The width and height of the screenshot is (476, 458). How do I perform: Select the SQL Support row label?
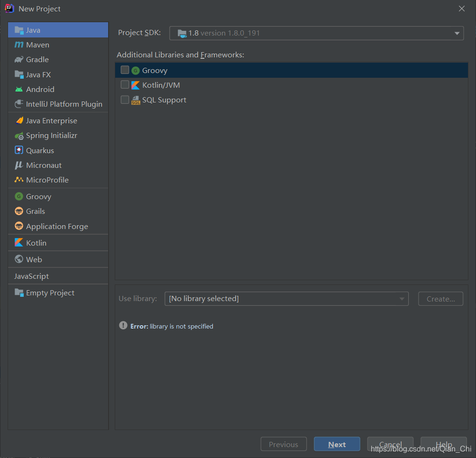pos(164,100)
